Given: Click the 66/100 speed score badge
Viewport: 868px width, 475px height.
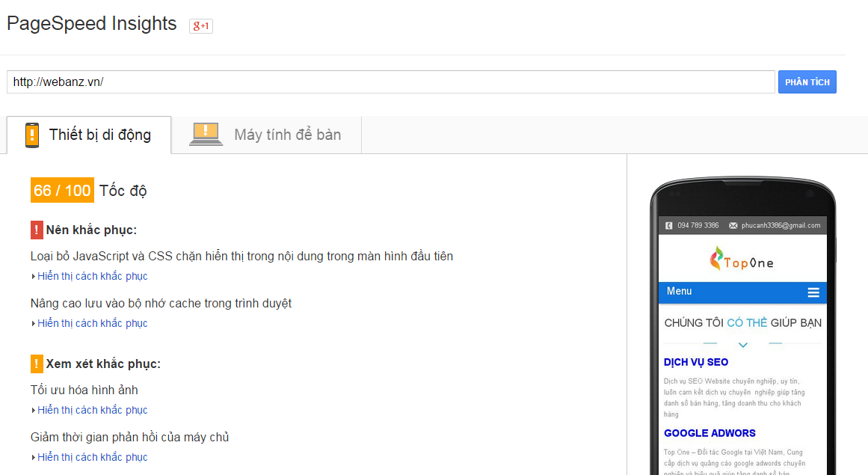Looking at the screenshot, I should click(61, 190).
